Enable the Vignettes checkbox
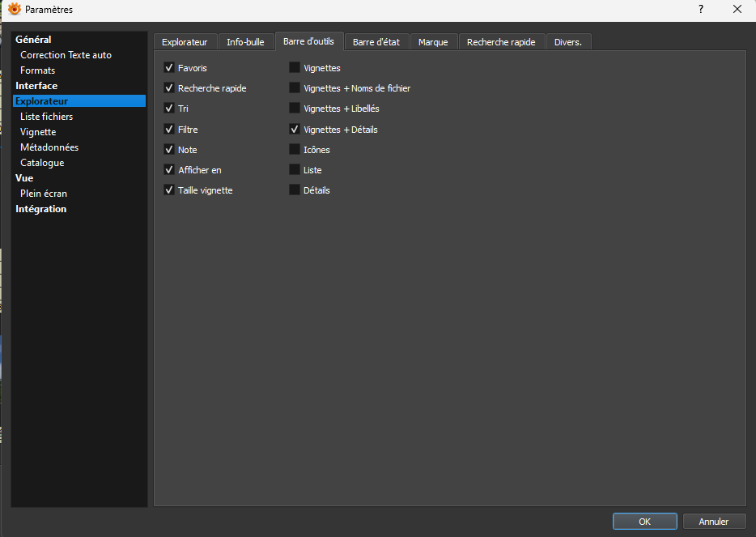Viewport: 756px width, 537px height. (294, 67)
